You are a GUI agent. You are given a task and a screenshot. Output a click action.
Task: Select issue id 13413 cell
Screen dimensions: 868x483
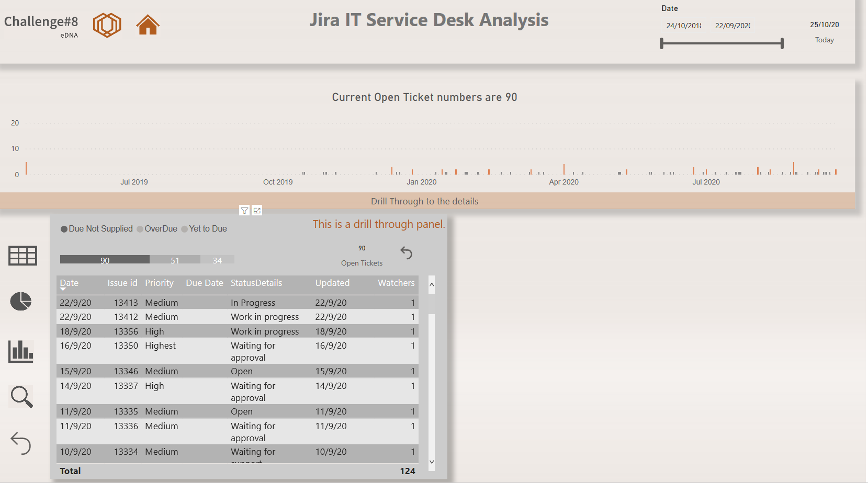pyautogui.click(x=126, y=303)
